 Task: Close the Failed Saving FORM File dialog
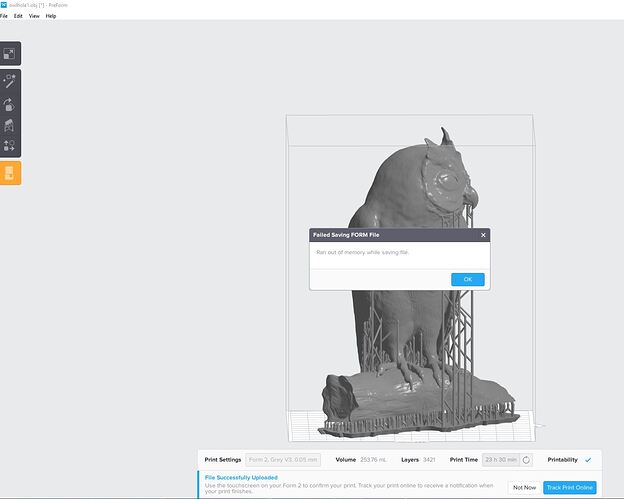click(483, 235)
